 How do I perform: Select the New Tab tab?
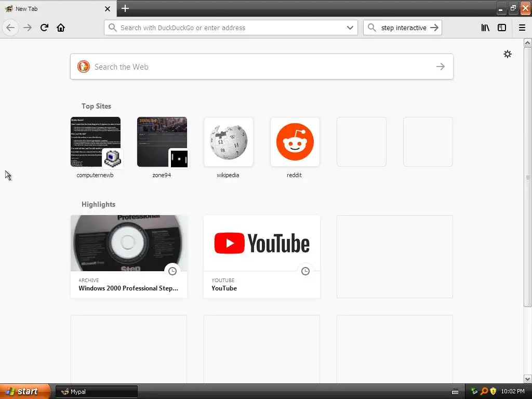58,8
